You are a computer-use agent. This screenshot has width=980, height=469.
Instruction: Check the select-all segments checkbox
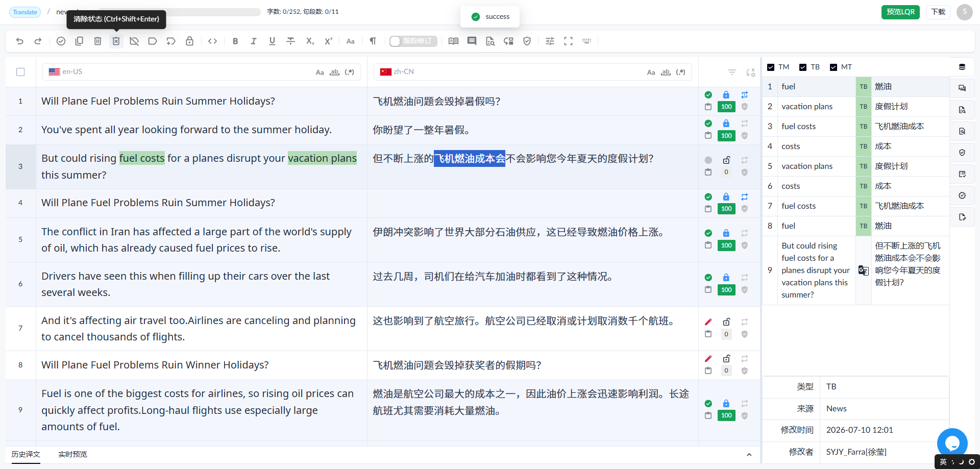pos(20,72)
